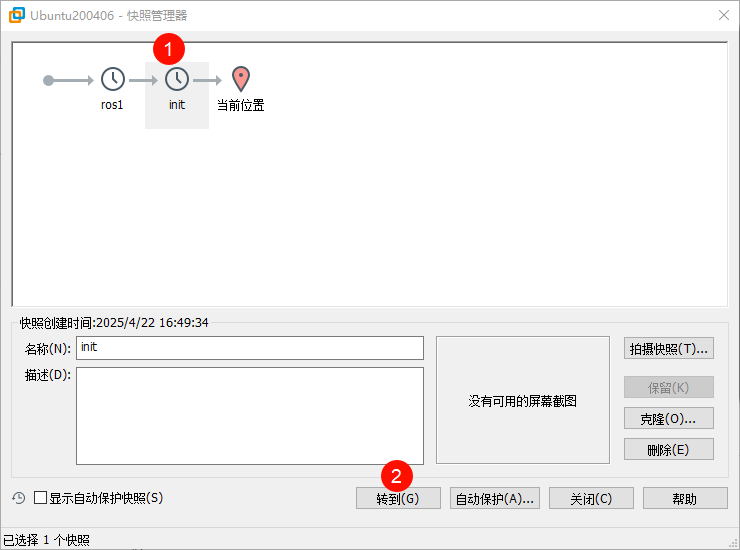Focus the 名称(N) name input field
This screenshot has width=740, height=550.
pos(250,348)
